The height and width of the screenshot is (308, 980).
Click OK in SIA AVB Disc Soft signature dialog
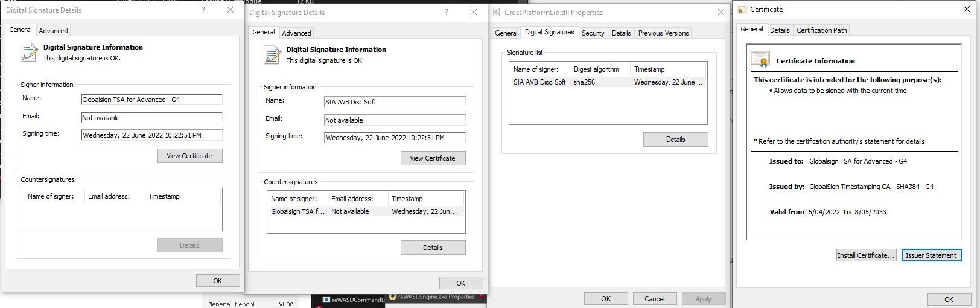coord(461,283)
